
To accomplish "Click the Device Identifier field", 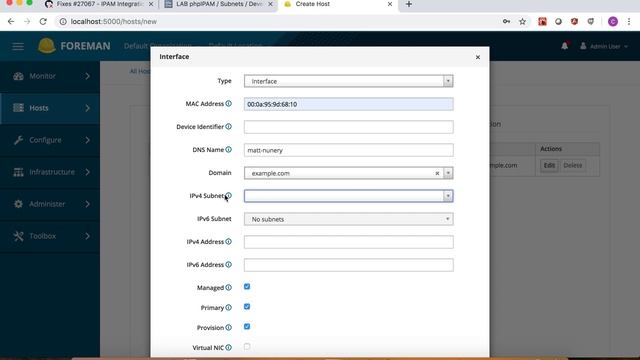I will tap(349, 127).
